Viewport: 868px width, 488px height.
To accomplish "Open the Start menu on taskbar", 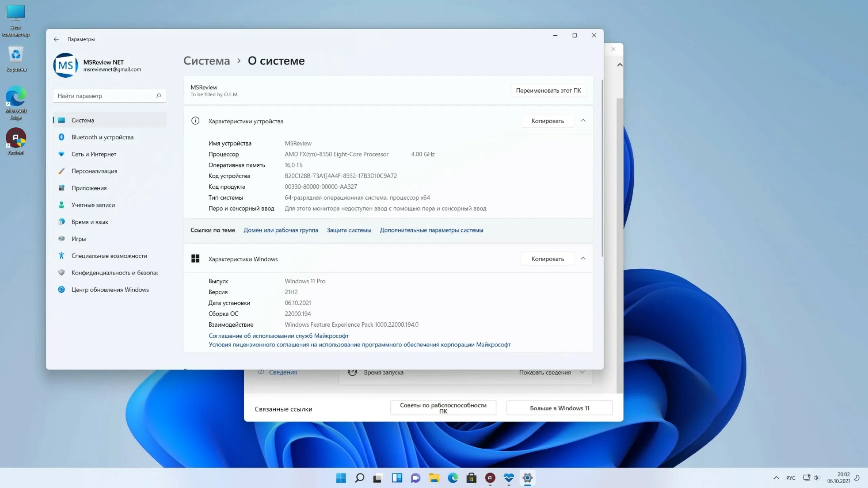I will 341,478.
